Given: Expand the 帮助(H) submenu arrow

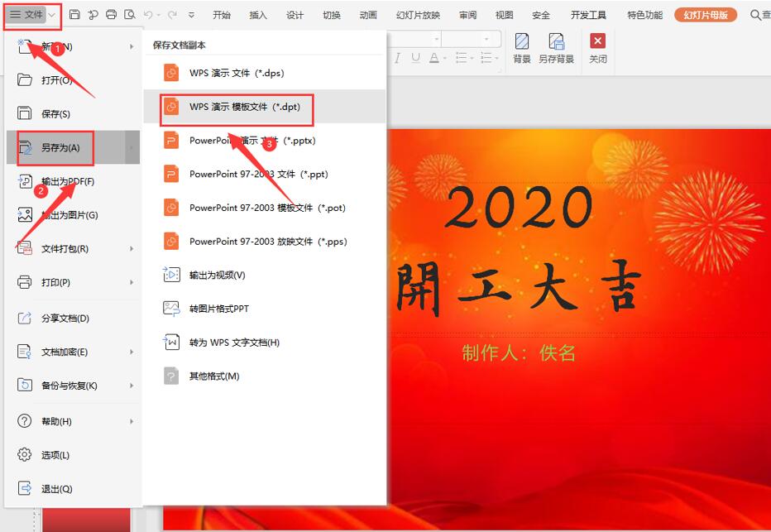Looking at the screenshot, I should 132,421.
